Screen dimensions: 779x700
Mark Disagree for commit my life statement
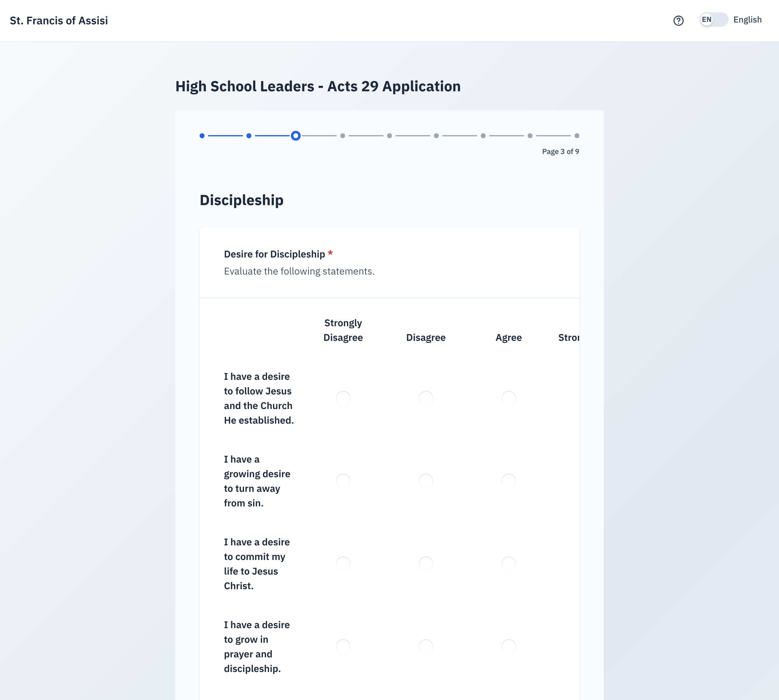click(426, 563)
